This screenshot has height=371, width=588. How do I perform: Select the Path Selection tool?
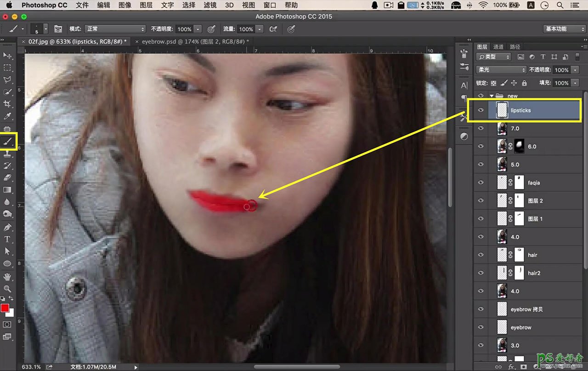7,251
